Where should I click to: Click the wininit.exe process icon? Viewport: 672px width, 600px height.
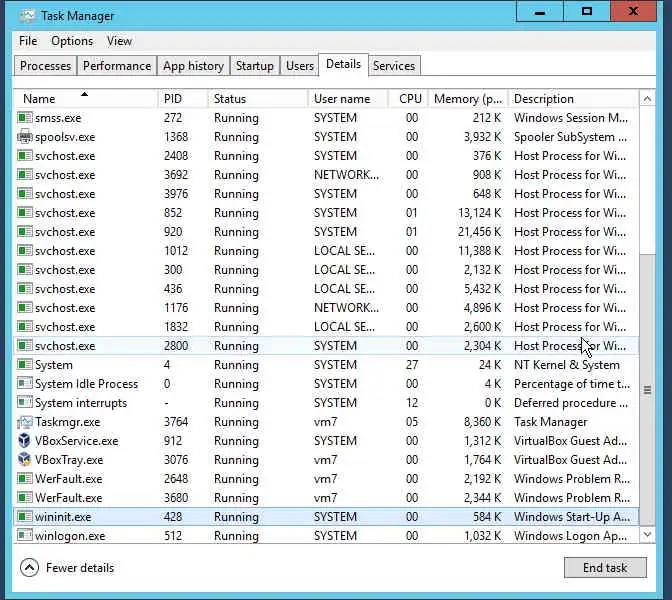(x=25, y=516)
